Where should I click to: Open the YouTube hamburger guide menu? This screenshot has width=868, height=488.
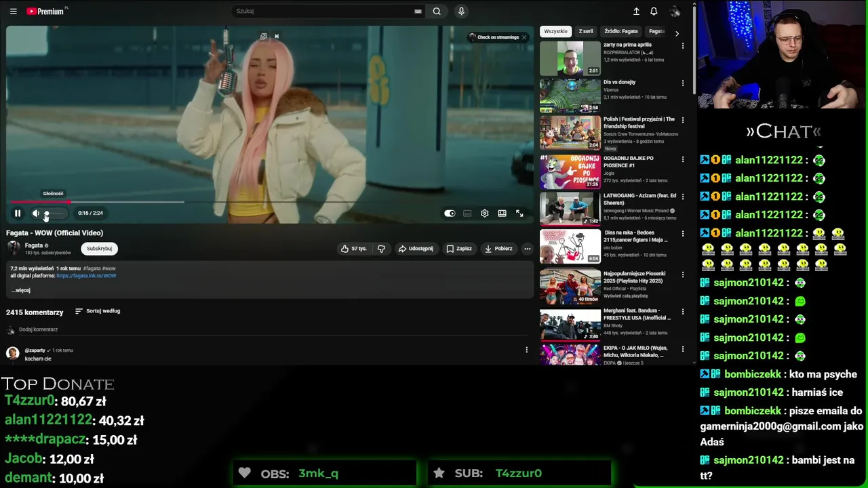click(13, 11)
